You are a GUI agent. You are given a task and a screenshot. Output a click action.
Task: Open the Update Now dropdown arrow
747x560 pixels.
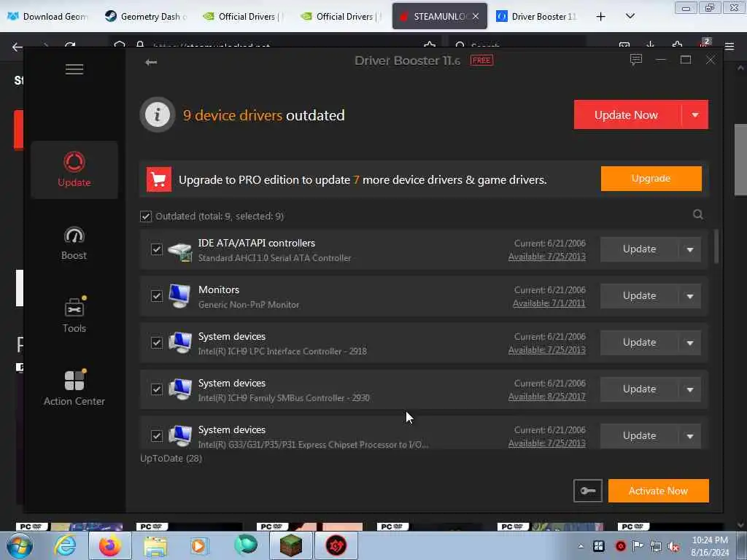point(695,114)
